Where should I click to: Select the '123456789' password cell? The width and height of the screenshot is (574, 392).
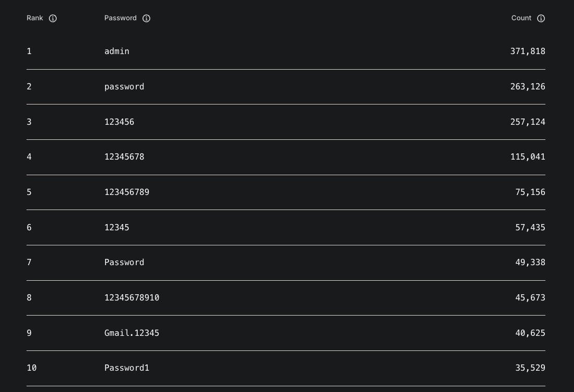(x=127, y=192)
